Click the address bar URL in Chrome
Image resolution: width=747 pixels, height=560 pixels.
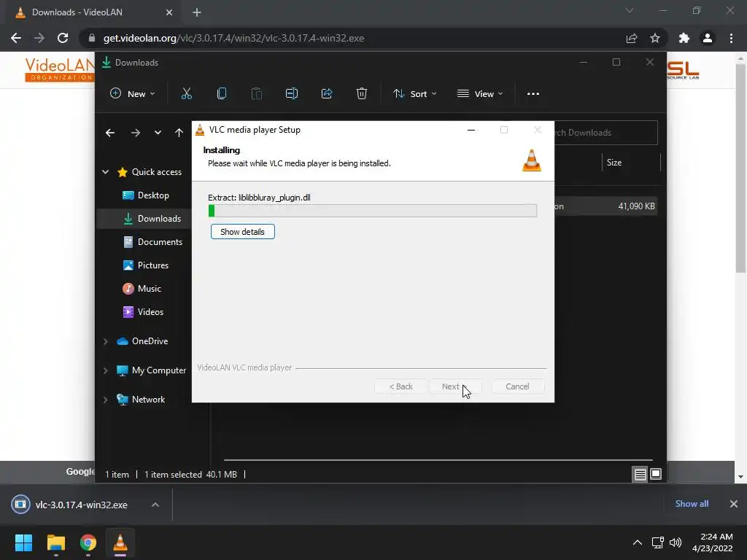tap(233, 38)
